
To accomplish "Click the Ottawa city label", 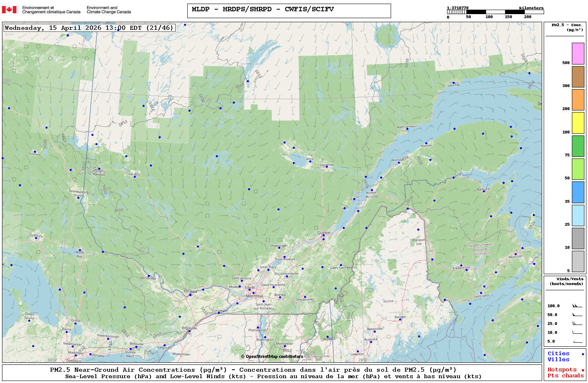I will (190, 291).
